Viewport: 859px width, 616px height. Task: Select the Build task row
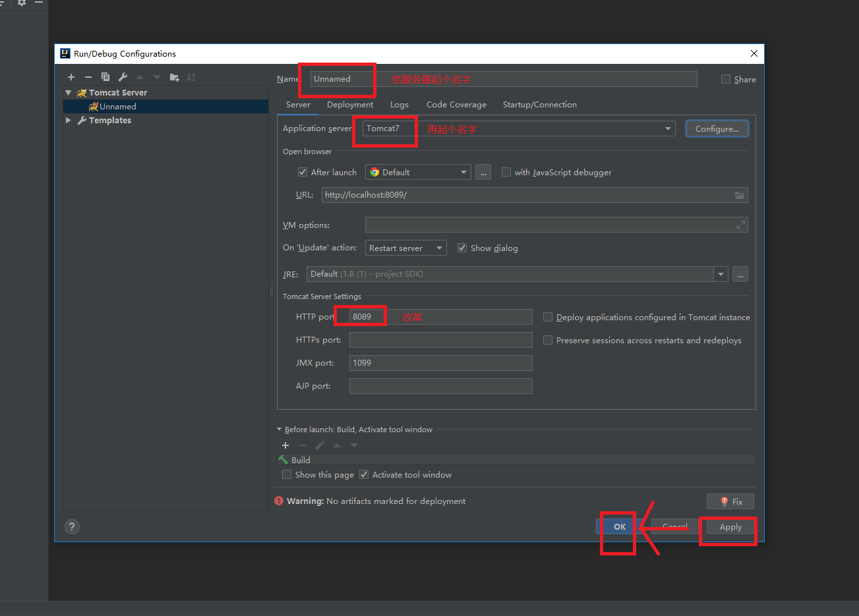coord(516,460)
